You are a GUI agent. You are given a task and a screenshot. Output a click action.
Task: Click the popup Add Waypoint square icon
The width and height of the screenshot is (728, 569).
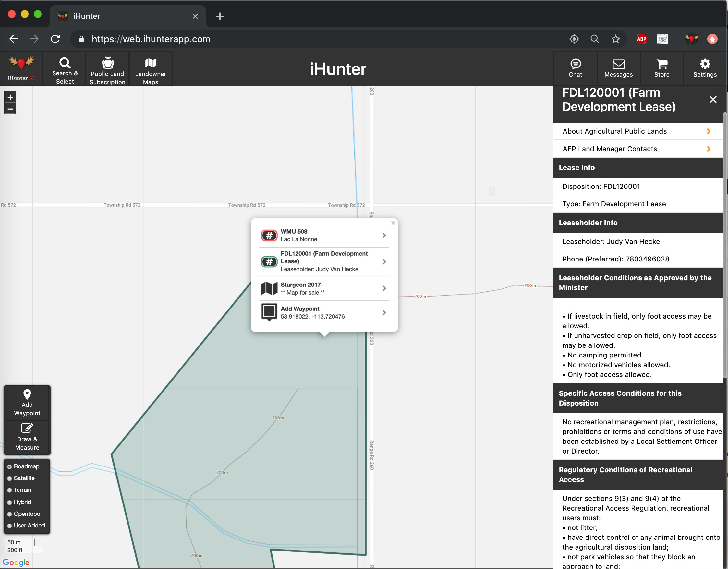click(269, 312)
